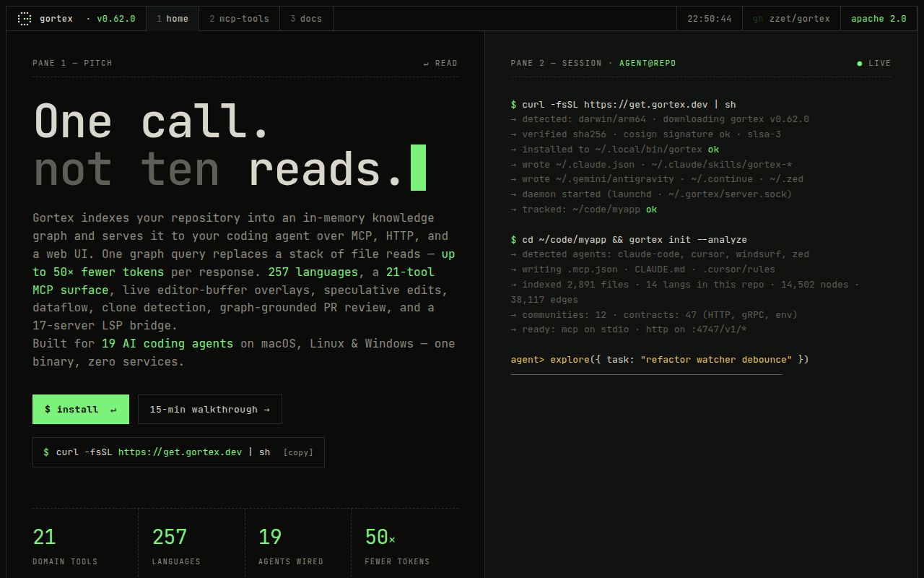This screenshot has width=924, height=578.
Task: Click the 19 AGENTS WIRED stat
Action: 297,545
